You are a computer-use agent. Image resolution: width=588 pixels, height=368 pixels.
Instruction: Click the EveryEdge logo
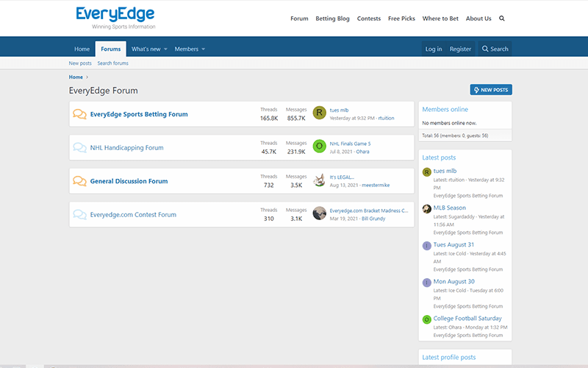(x=115, y=18)
